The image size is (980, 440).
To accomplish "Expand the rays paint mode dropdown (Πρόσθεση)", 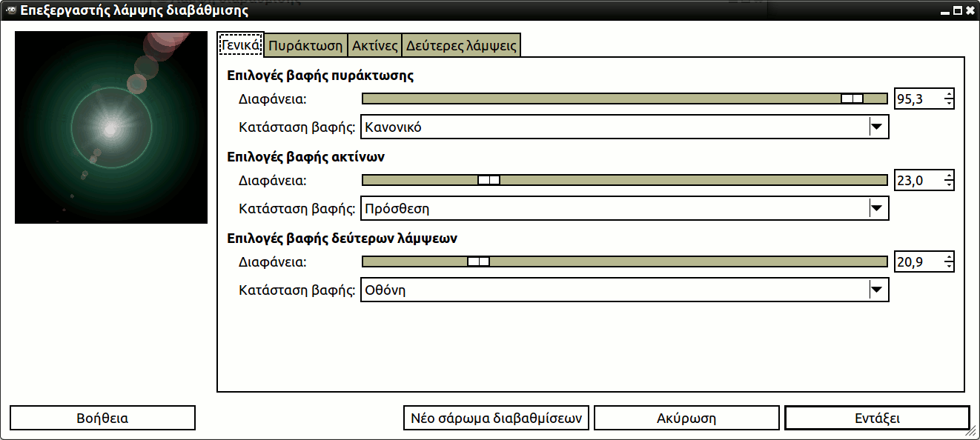I will tap(624, 208).
